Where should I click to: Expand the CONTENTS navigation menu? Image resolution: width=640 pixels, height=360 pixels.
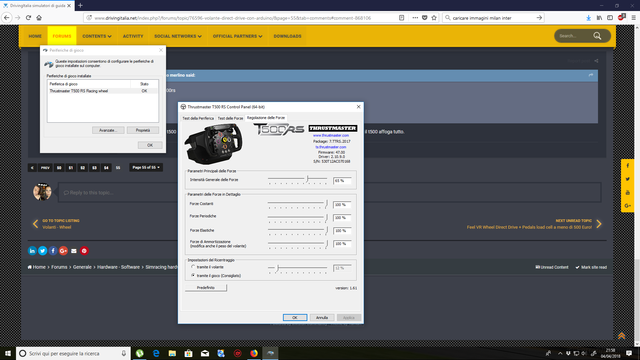pyautogui.click(x=97, y=36)
